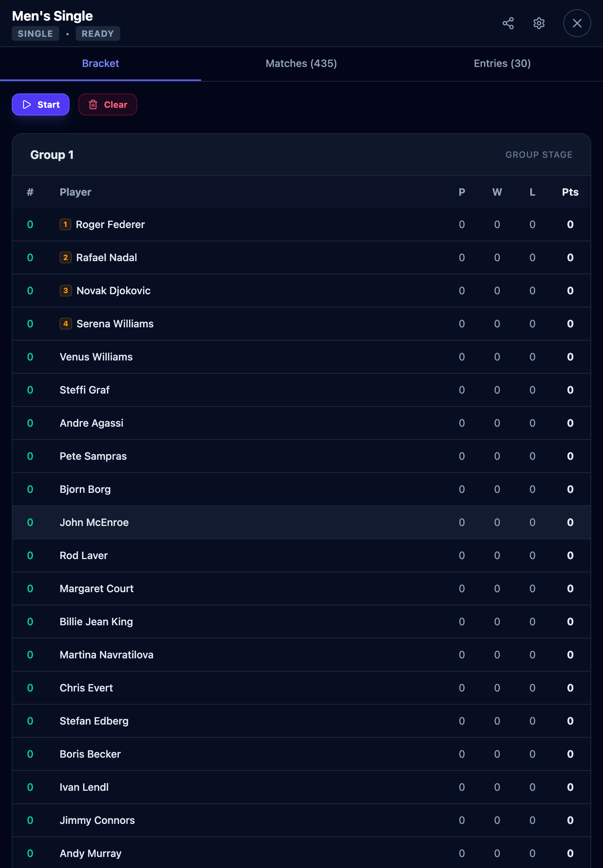Click the Pts column header

[x=570, y=192]
